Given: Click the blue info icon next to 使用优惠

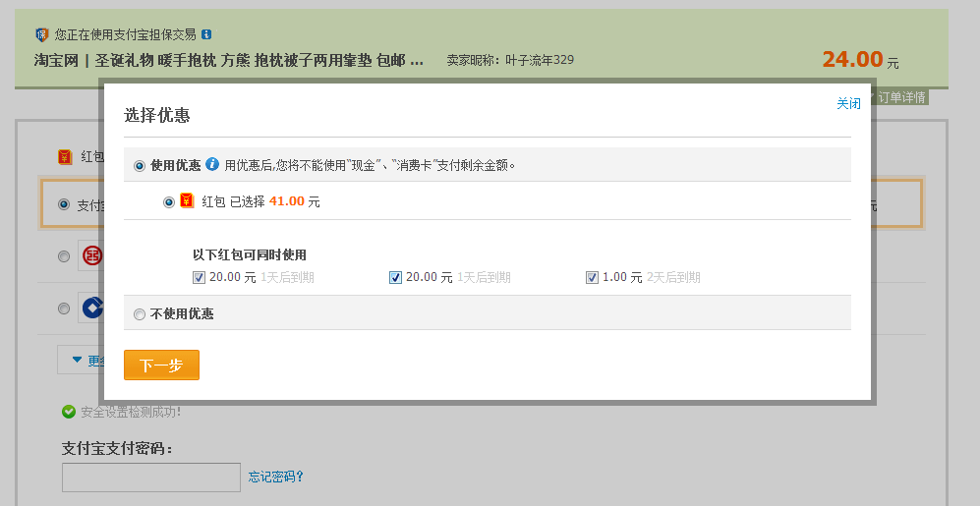Looking at the screenshot, I should point(212,164).
